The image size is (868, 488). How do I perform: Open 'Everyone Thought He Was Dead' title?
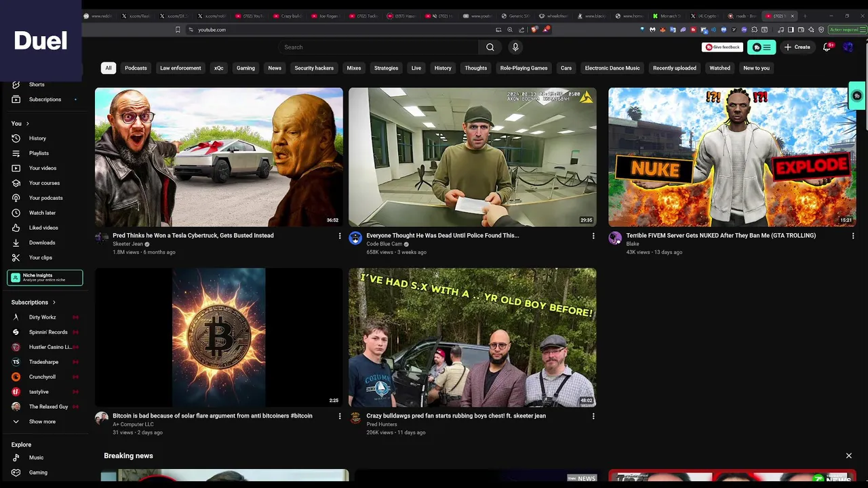coord(443,236)
